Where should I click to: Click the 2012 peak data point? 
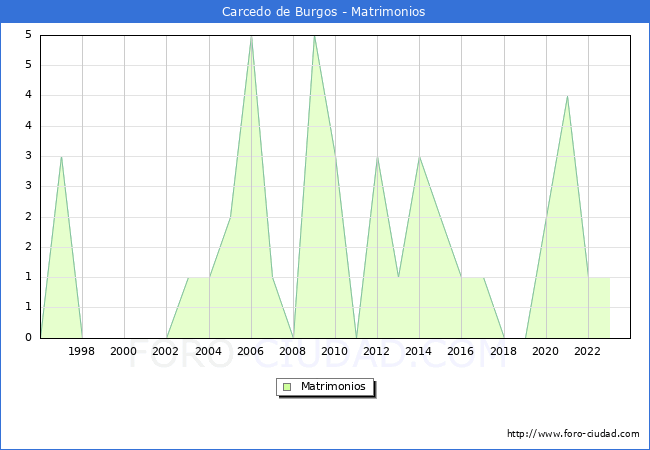tap(377, 157)
